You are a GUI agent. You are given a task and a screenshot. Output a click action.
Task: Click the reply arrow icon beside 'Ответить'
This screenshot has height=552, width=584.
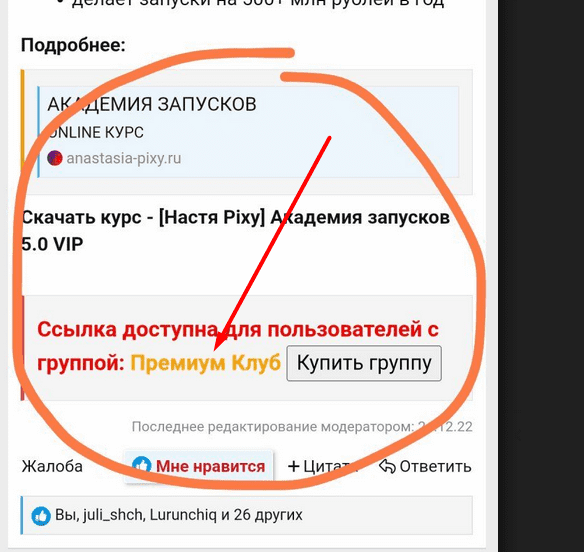coord(387,466)
